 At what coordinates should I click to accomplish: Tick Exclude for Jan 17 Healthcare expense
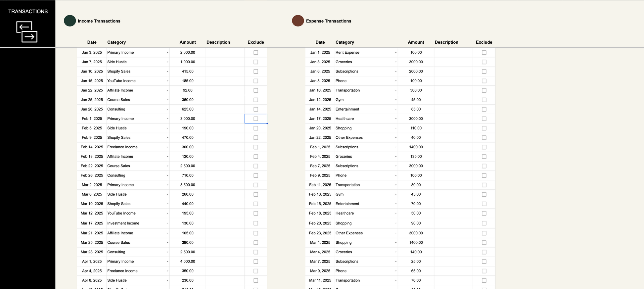[484, 119]
